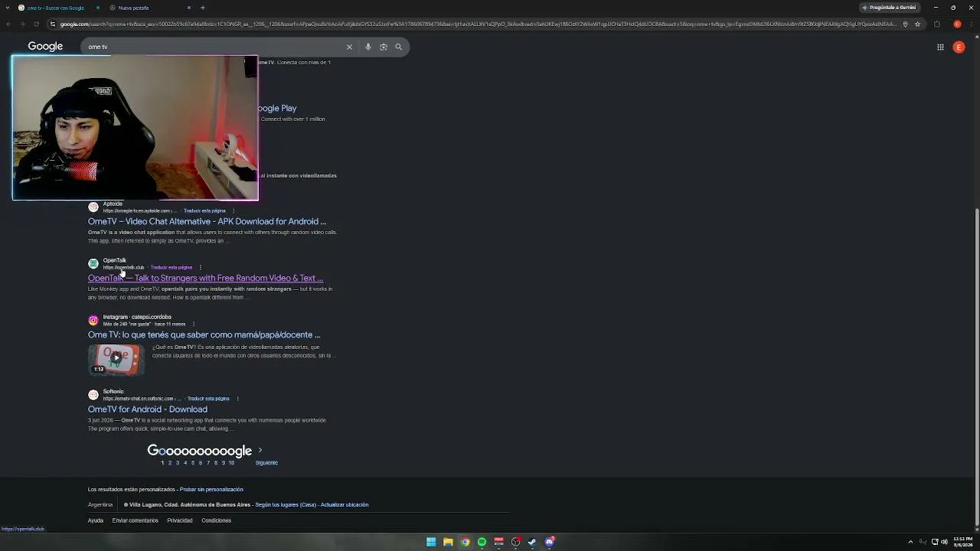This screenshot has width=980, height=551.
Task: Click the Aptoide site favicon
Action: coord(93,207)
